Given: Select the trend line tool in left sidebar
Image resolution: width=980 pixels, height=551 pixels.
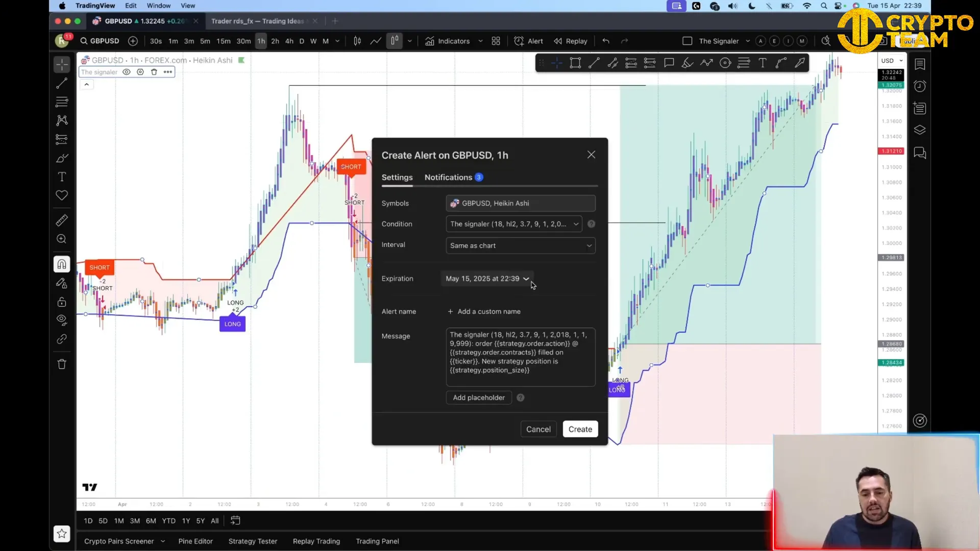Looking at the screenshot, I should (x=62, y=83).
